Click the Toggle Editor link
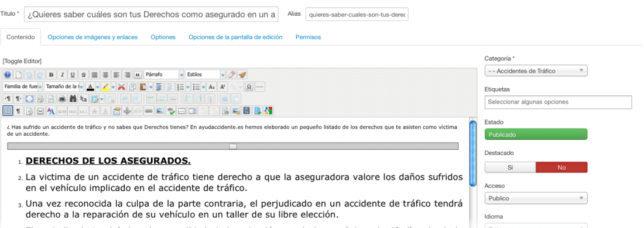Screen dimensions: 644x228 22,61
